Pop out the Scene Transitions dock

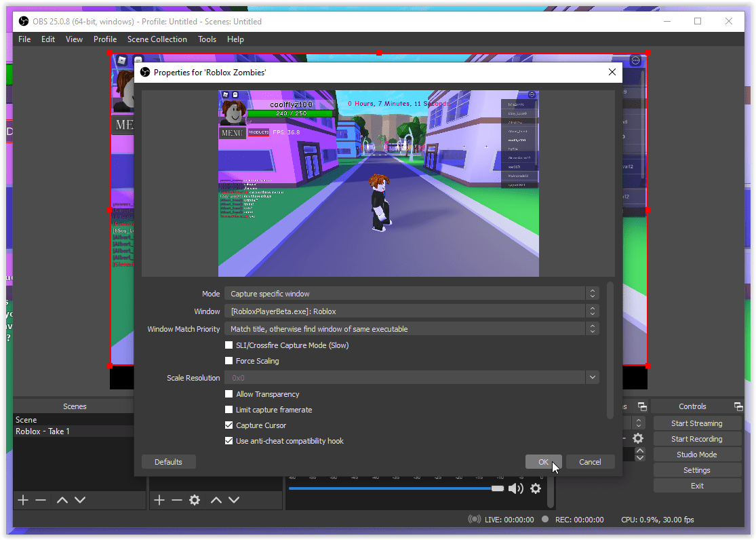641,406
